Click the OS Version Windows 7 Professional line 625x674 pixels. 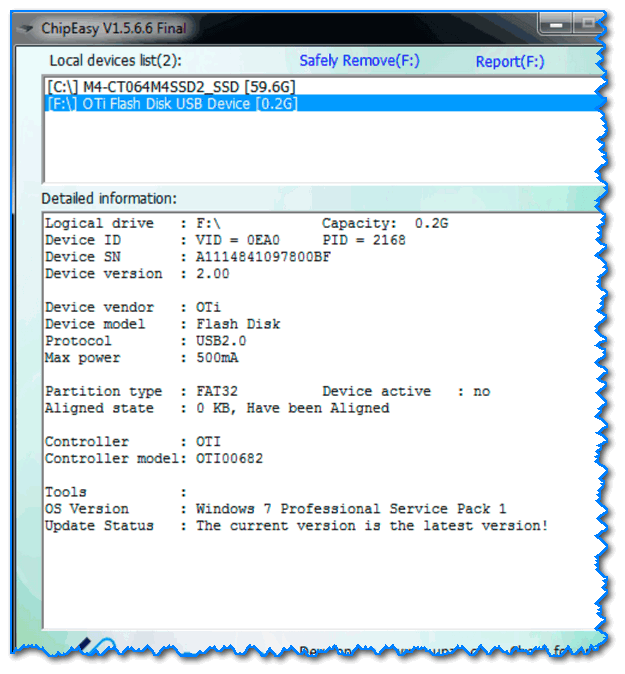tap(276, 509)
